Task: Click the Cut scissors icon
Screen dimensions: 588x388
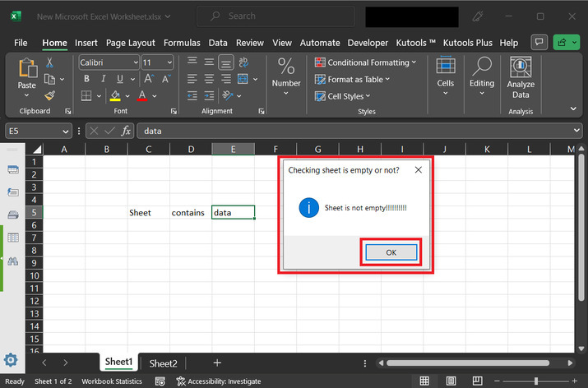Action: [x=50, y=62]
